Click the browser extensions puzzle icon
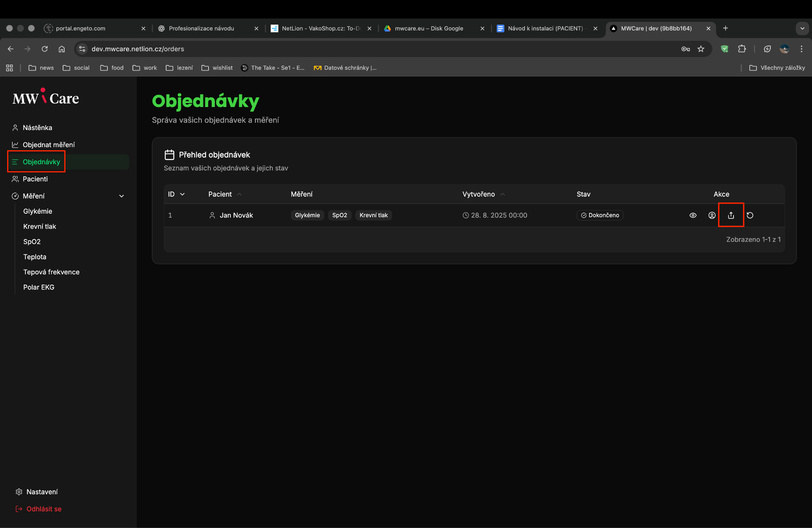Screen dimensions: 812x528 tap(741, 49)
